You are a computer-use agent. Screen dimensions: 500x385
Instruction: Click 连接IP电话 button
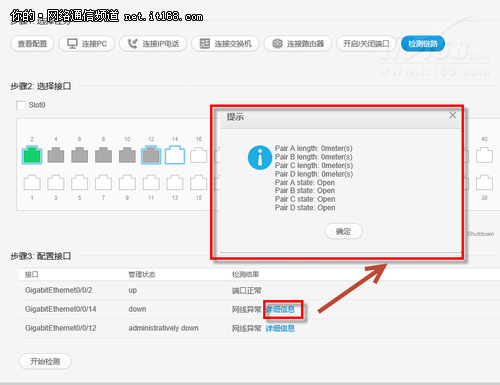click(153, 44)
